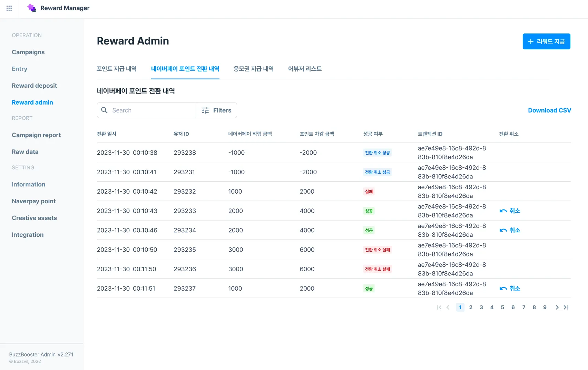Click the Reward Manager logo icon
The height and width of the screenshot is (370, 588).
coord(32,8)
